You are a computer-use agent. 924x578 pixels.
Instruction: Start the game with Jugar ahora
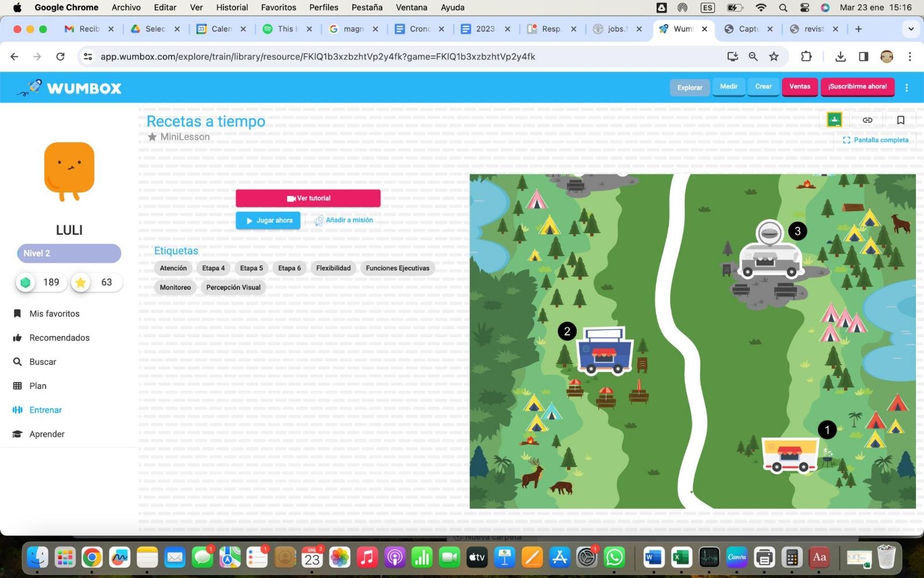[x=268, y=220]
